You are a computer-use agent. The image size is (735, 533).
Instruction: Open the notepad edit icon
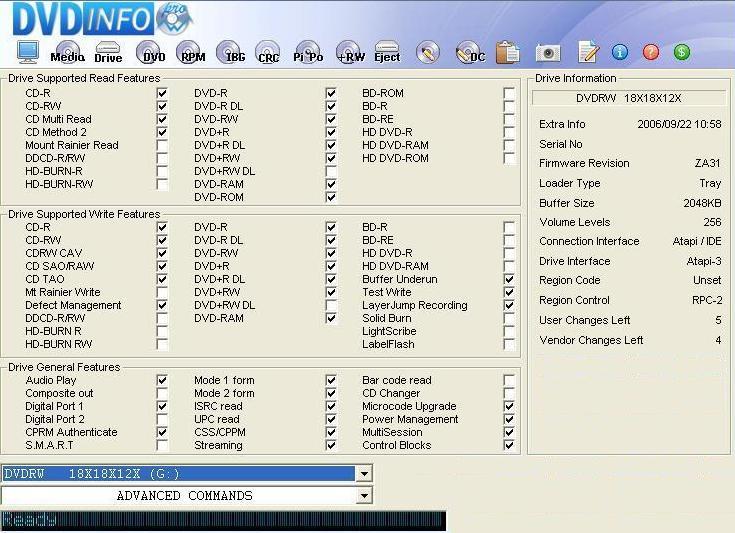[588, 52]
